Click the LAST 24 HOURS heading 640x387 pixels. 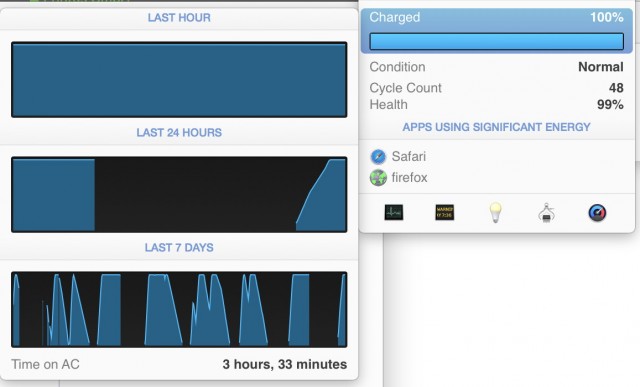(179, 133)
